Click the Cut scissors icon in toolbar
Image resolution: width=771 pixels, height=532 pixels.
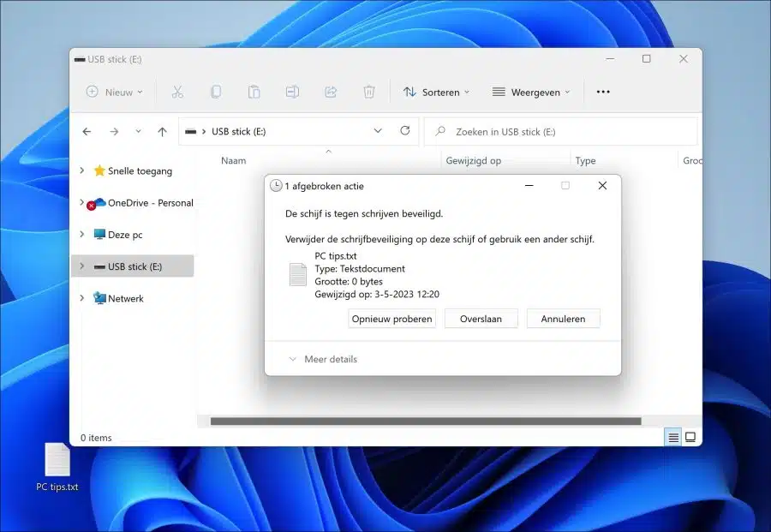coord(177,92)
